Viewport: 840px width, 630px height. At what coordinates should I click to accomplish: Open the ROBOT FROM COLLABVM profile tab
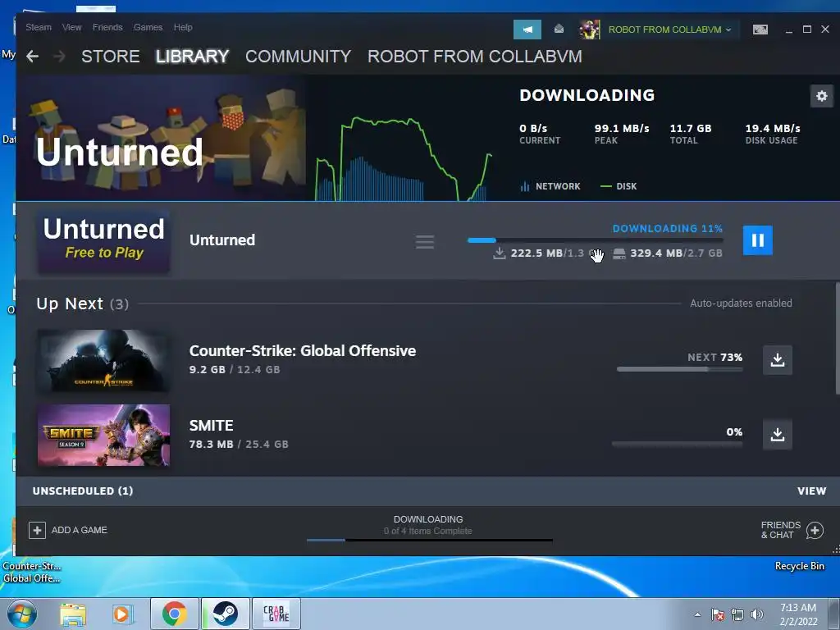475,57
